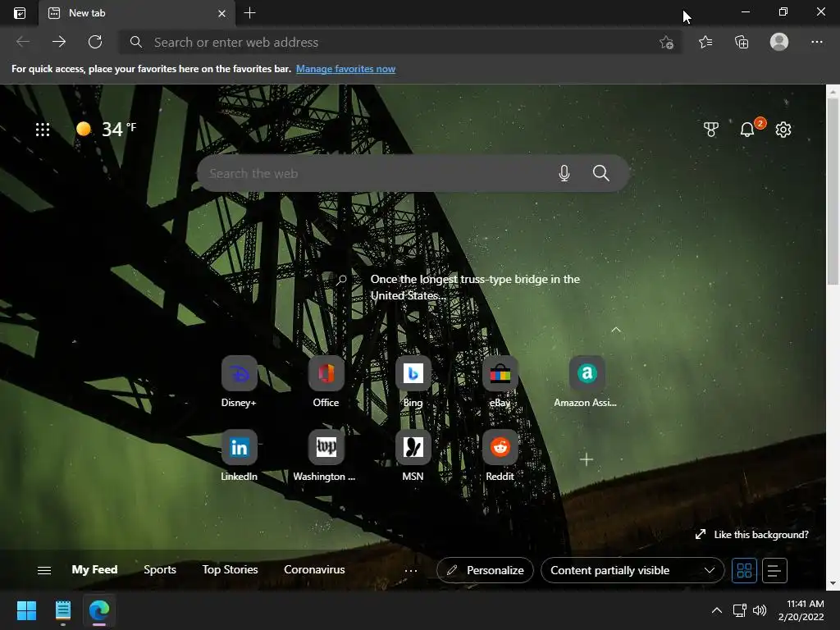840x630 pixels.
Task: Open the feed hamburger menu
Action: (44, 570)
